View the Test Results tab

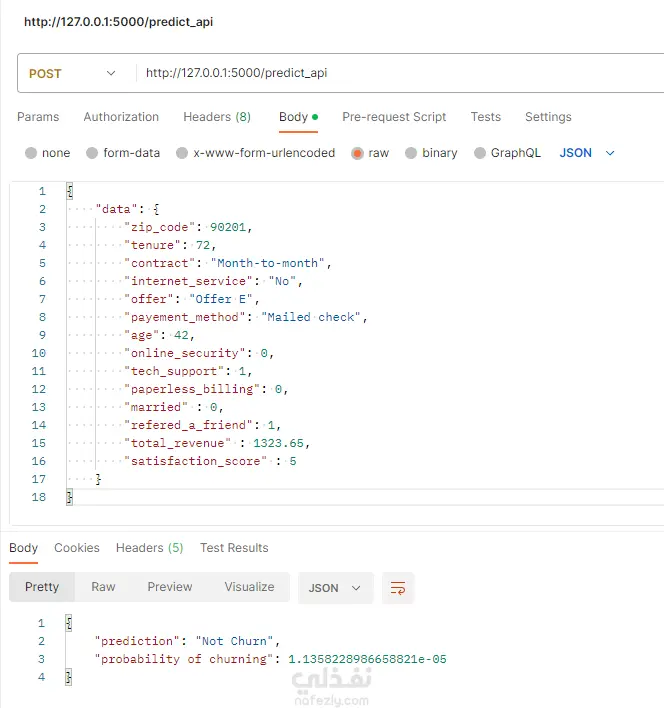click(234, 548)
